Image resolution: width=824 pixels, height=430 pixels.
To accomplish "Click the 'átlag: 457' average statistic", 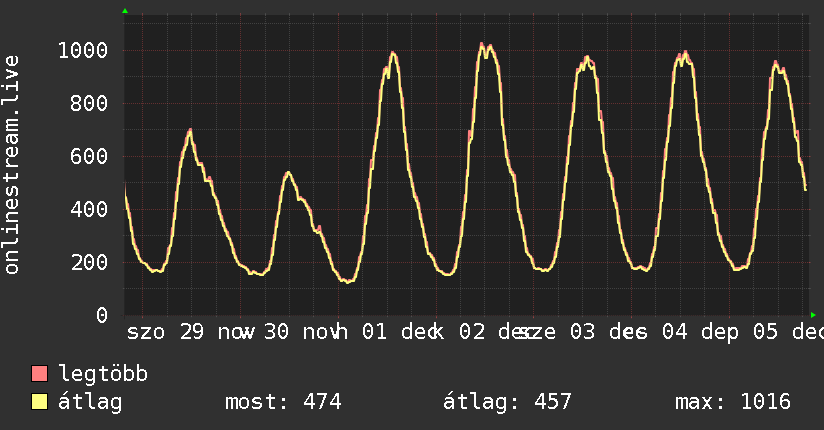I will coord(507,403).
